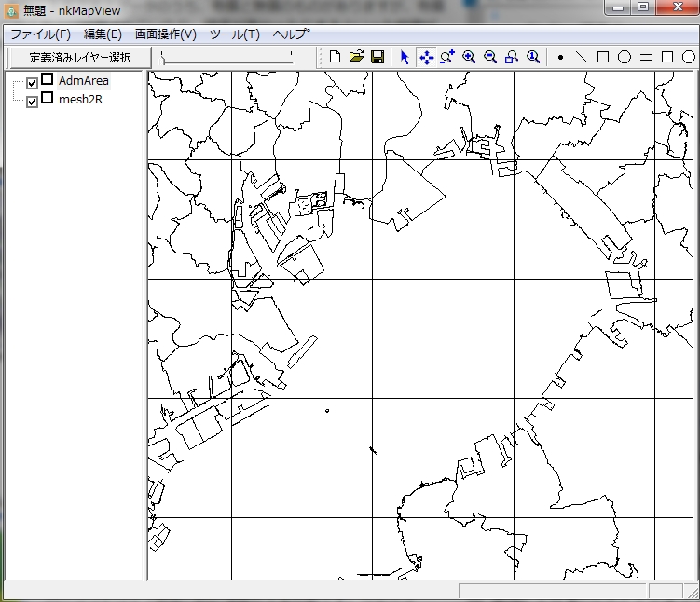Select the line drawing tool
This screenshot has width=700, height=602.
[582, 57]
